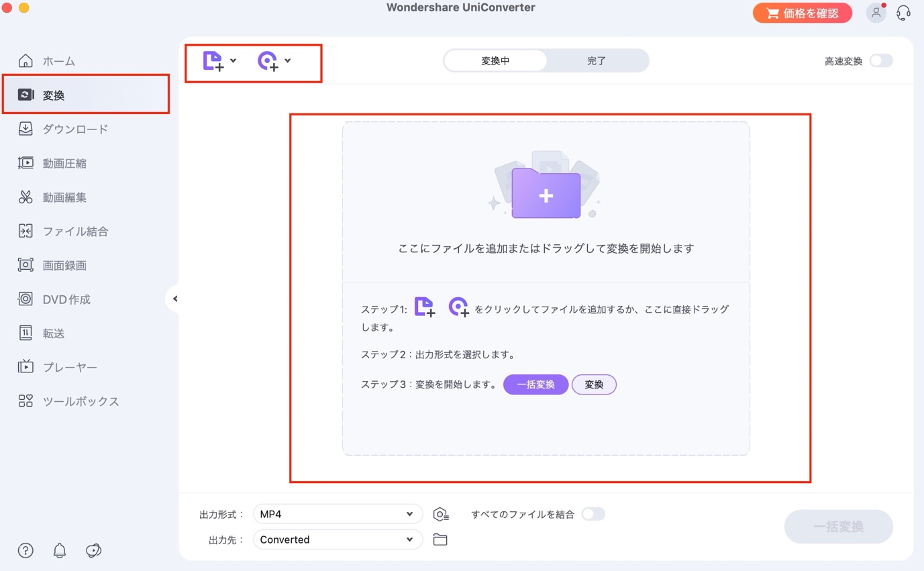Click the help question mark icon
This screenshot has width=924, height=571.
[x=25, y=551]
